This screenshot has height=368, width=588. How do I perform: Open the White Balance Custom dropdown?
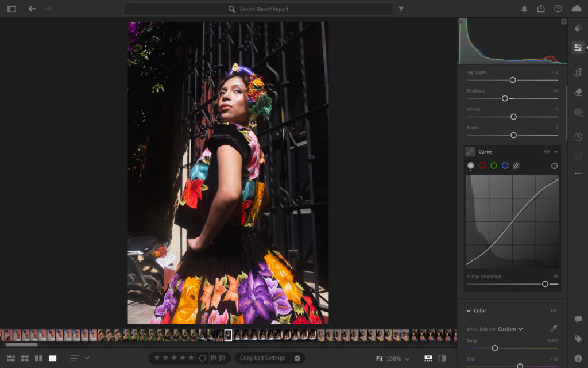[510, 329]
